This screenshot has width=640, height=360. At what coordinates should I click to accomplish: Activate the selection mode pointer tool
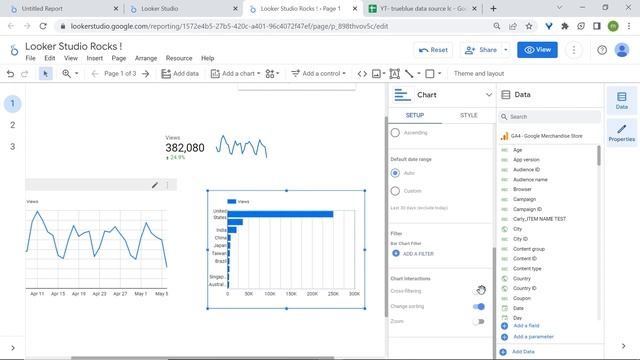pos(45,74)
